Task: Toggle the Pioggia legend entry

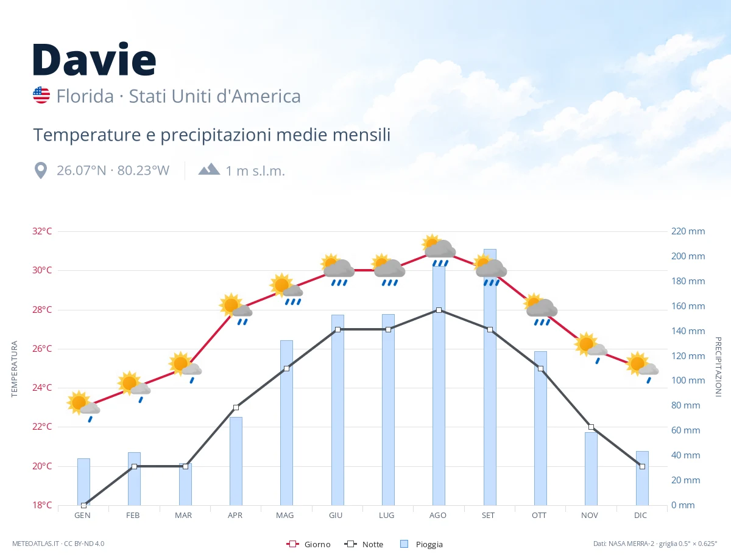Action: 422,544
